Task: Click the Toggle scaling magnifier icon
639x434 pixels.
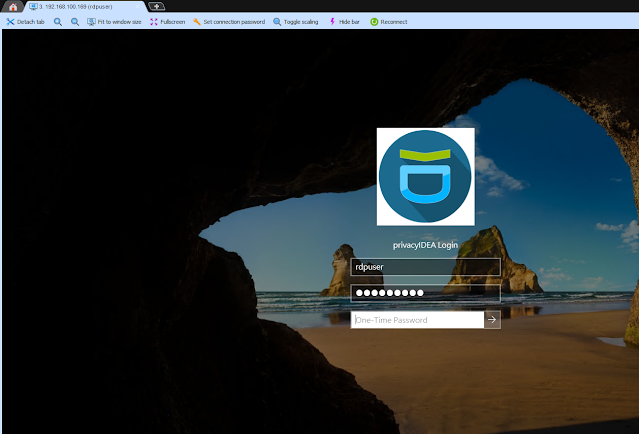Action: 277,22
